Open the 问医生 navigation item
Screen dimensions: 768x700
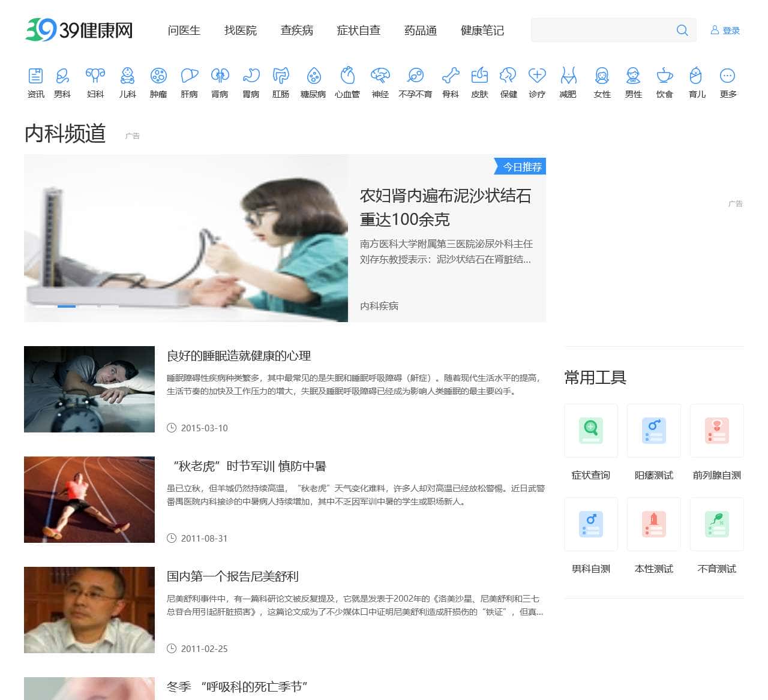point(184,31)
